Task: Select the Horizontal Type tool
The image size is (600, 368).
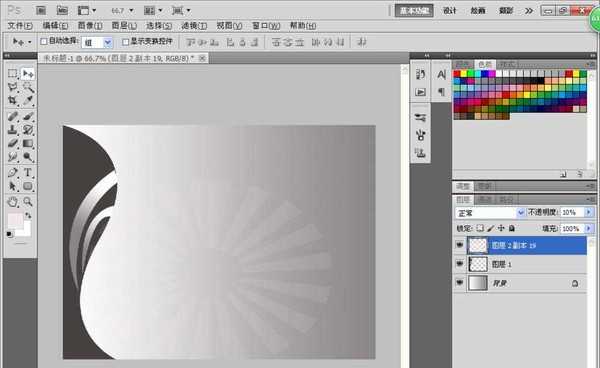Action: tap(28, 173)
